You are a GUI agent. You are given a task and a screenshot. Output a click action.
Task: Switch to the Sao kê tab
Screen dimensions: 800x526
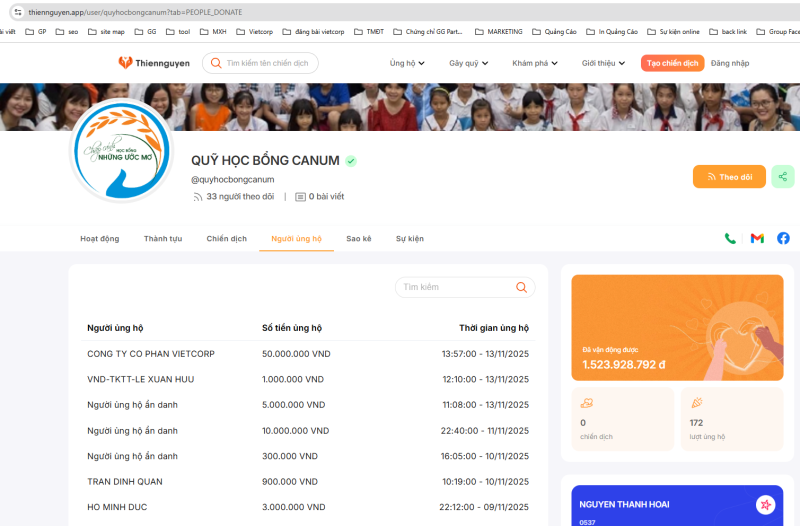tap(359, 239)
